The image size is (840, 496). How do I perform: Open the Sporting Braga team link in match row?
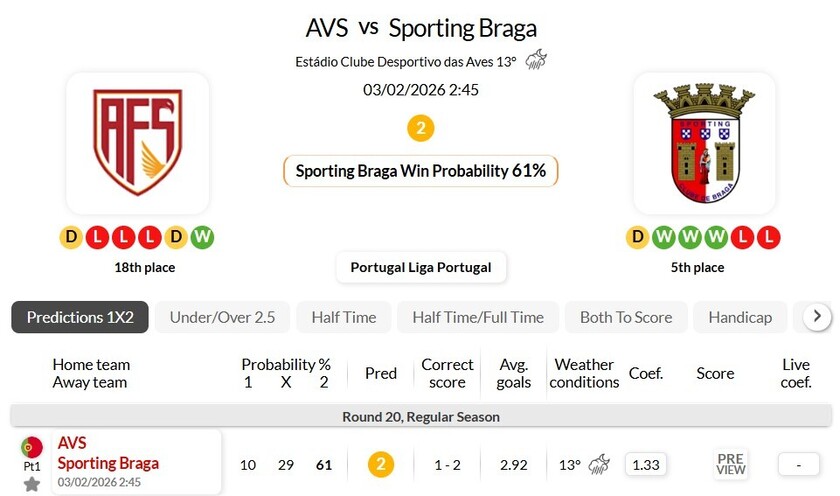tap(108, 463)
